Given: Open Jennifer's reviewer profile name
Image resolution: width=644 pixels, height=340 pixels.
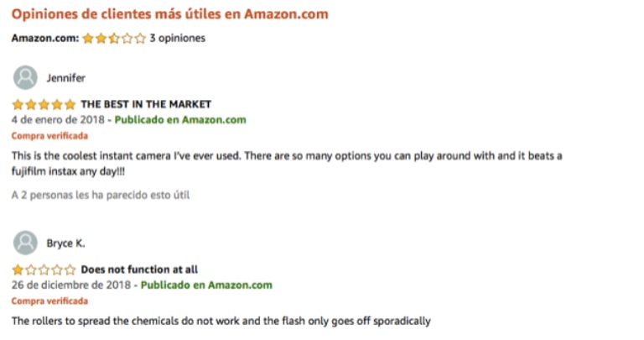Looking at the screenshot, I should pyautogui.click(x=65, y=78).
